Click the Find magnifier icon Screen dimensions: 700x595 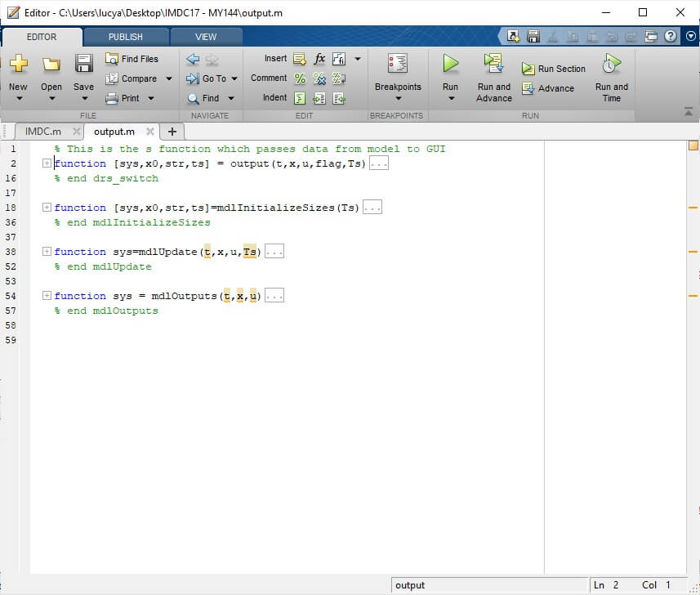(193, 98)
